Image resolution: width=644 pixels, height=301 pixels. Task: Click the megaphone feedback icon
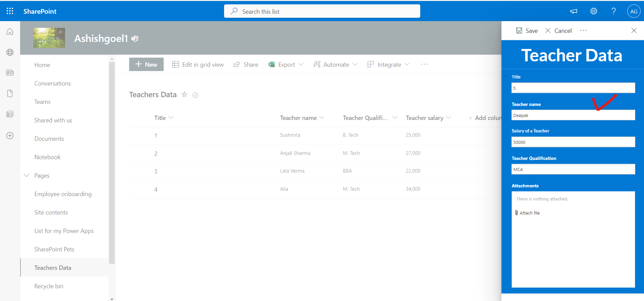pos(574,11)
